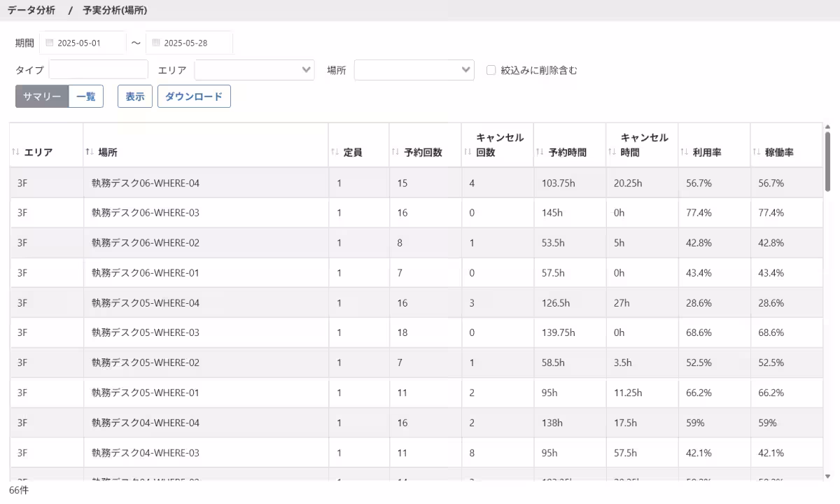
Task: Sort by 予約回数 using sort icon
Action: tap(395, 153)
